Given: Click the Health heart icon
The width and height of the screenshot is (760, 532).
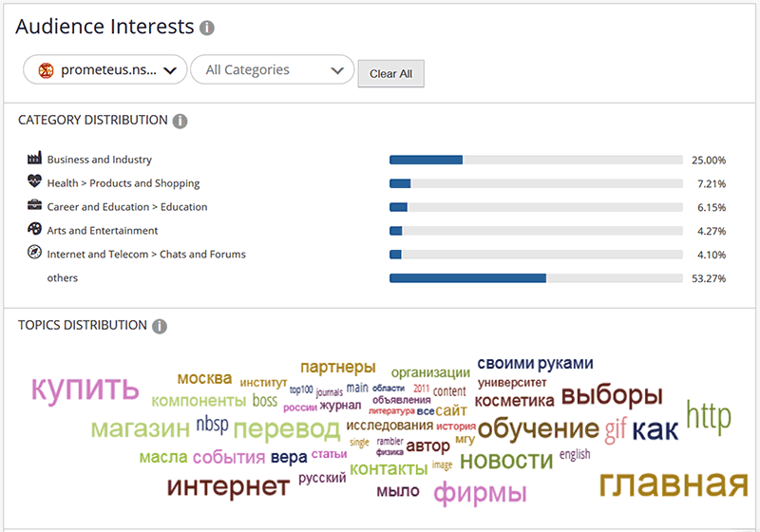Looking at the screenshot, I should pyautogui.click(x=34, y=181).
